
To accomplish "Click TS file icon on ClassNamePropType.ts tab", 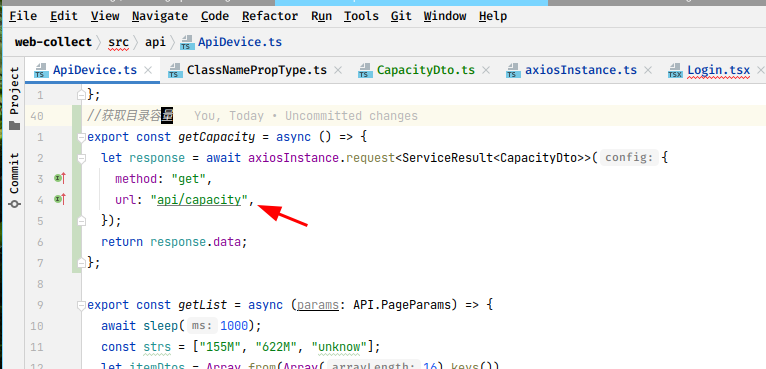I will [x=175, y=70].
